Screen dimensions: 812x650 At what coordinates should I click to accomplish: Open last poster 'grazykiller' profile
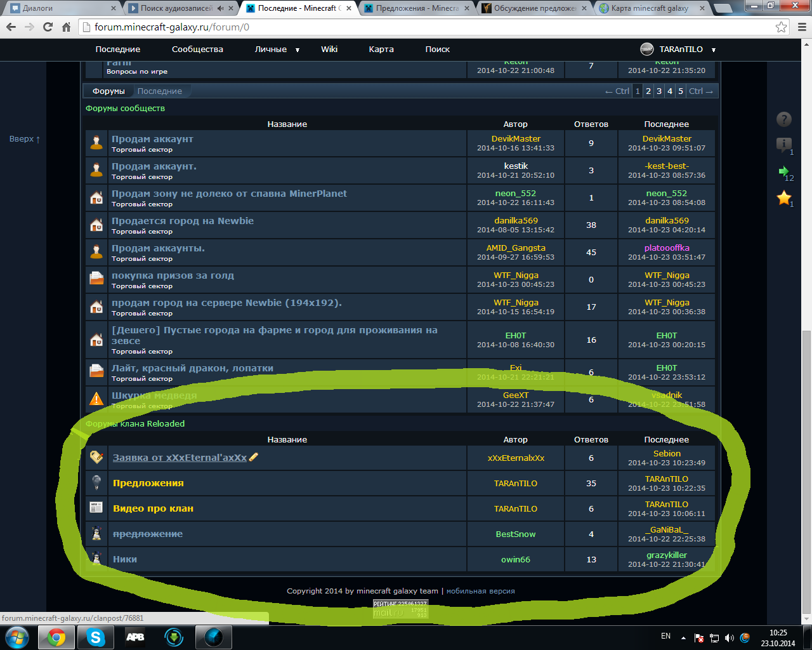click(x=667, y=555)
